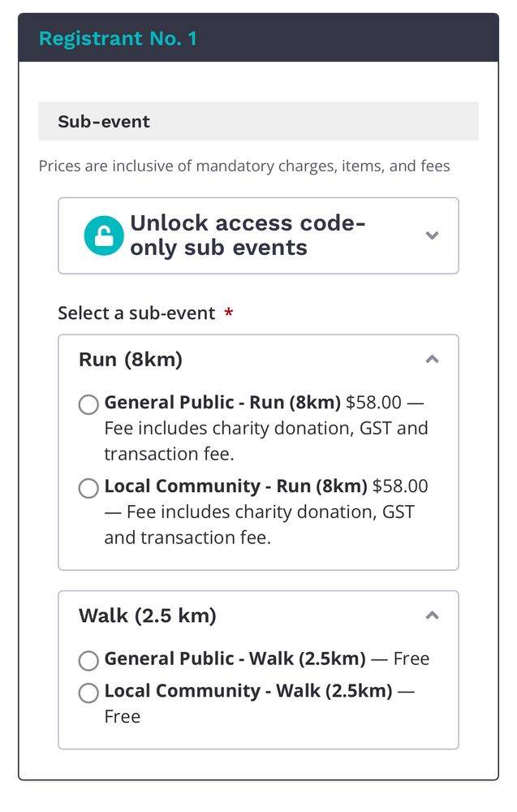Click the mandatory charges notice text
The image size is (517, 812).
point(243,165)
